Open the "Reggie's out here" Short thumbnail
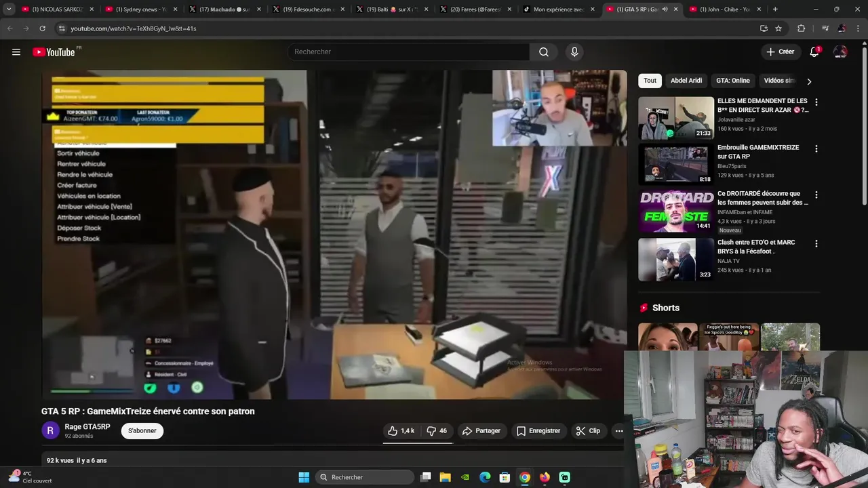The height and width of the screenshot is (488, 868). click(x=729, y=337)
